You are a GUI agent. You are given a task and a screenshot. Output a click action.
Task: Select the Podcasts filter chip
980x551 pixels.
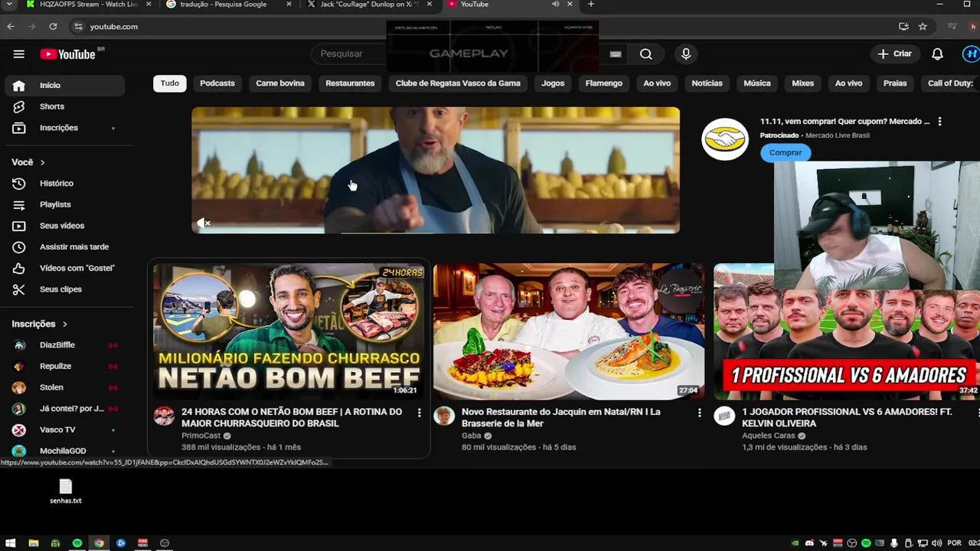coord(217,83)
